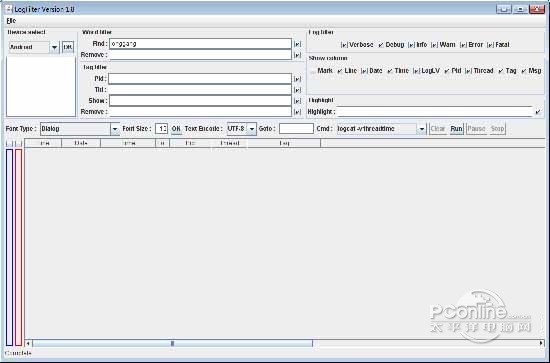Expand the Font Type Dialog dropdown

coord(115,129)
